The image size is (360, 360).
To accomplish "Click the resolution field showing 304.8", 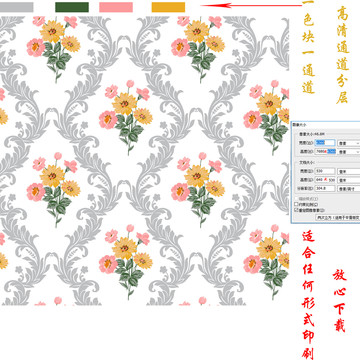I will tap(325, 188).
